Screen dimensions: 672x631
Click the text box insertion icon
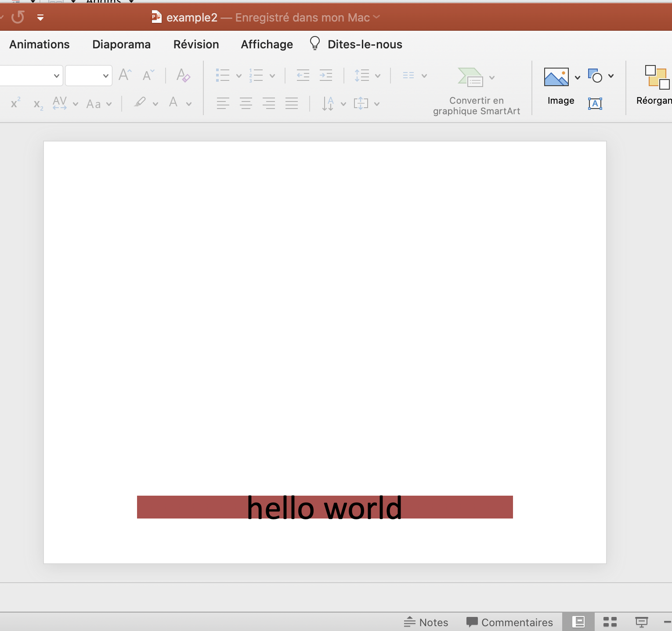pos(595,103)
